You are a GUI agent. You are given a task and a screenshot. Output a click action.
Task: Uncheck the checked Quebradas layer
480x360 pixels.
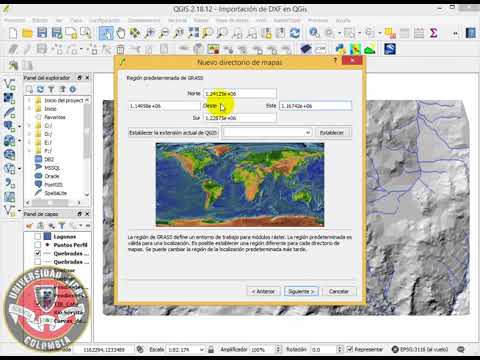point(38,253)
